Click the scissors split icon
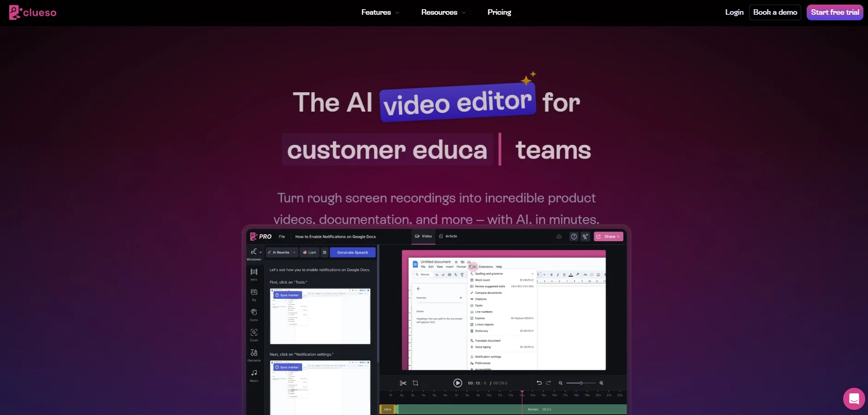Viewport: 868px width, 415px height. pos(403,383)
